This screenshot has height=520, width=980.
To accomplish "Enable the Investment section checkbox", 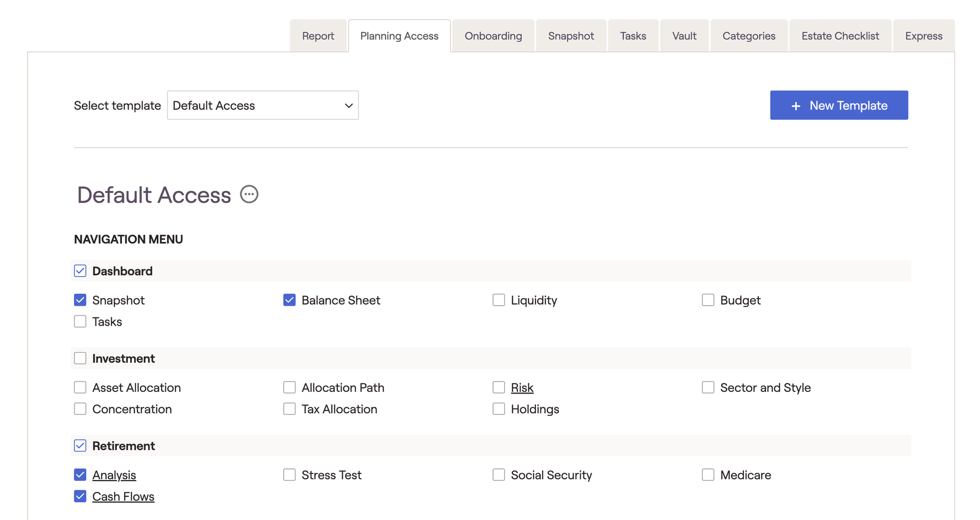I will pyautogui.click(x=80, y=358).
